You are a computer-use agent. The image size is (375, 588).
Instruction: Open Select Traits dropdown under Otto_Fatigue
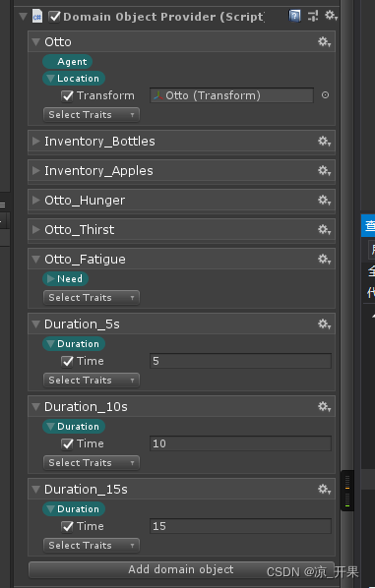pyautogui.click(x=92, y=298)
